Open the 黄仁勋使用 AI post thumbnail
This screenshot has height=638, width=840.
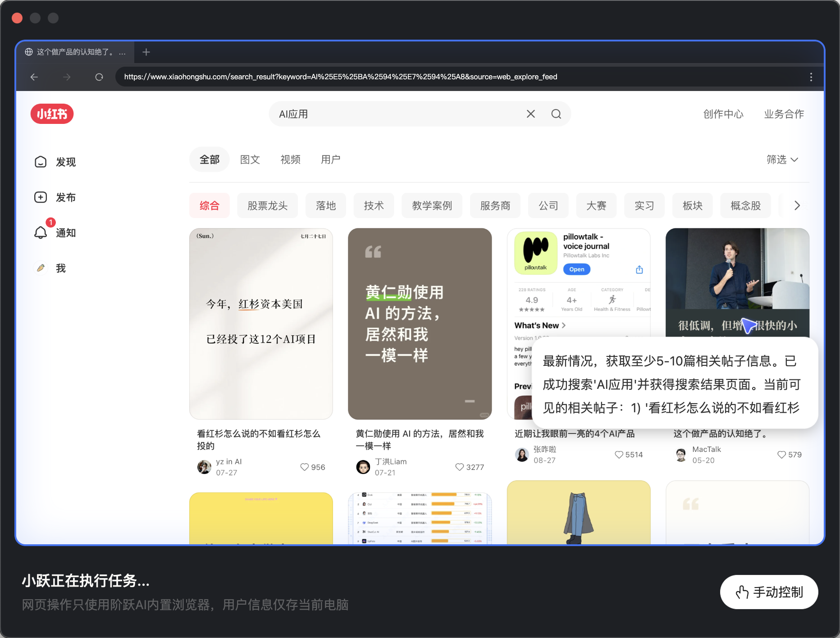pos(420,324)
